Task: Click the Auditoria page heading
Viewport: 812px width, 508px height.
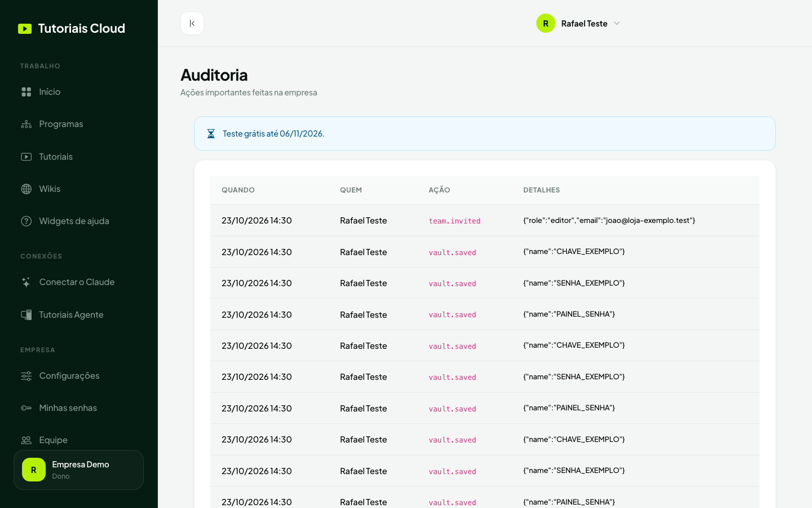Action: pyautogui.click(x=214, y=75)
